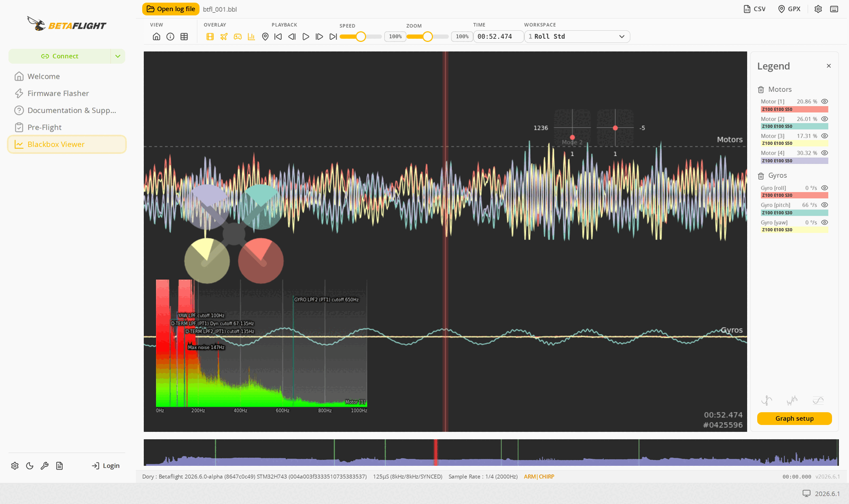Click the file name btfl_001.bbl
The width and height of the screenshot is (849, 504).
coord(220,10)
